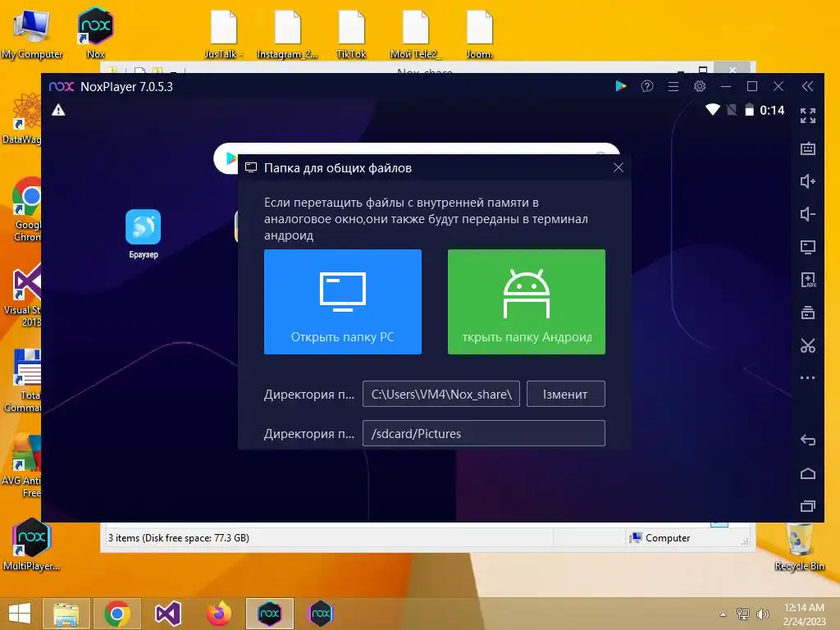Select the TikTok file on desktop
Screen dimensions: 840x630
pyautogui.click(x=351, y=34)
